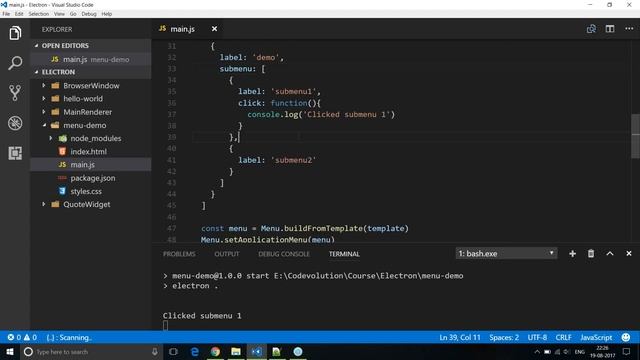Change line endings via CRLF

563,338
